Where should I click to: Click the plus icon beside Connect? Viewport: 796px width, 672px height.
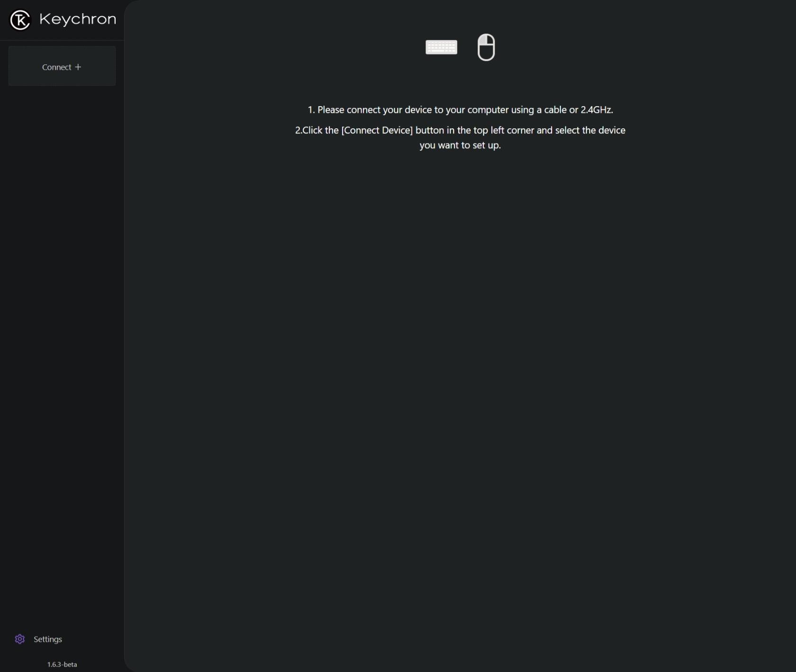point(78,67)
